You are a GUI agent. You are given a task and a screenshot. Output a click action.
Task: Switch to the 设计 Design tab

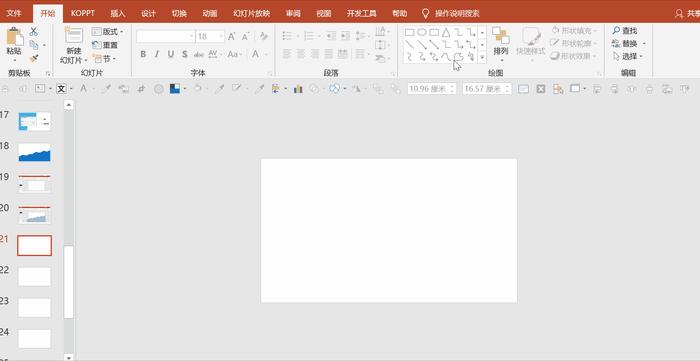[149, 13]
